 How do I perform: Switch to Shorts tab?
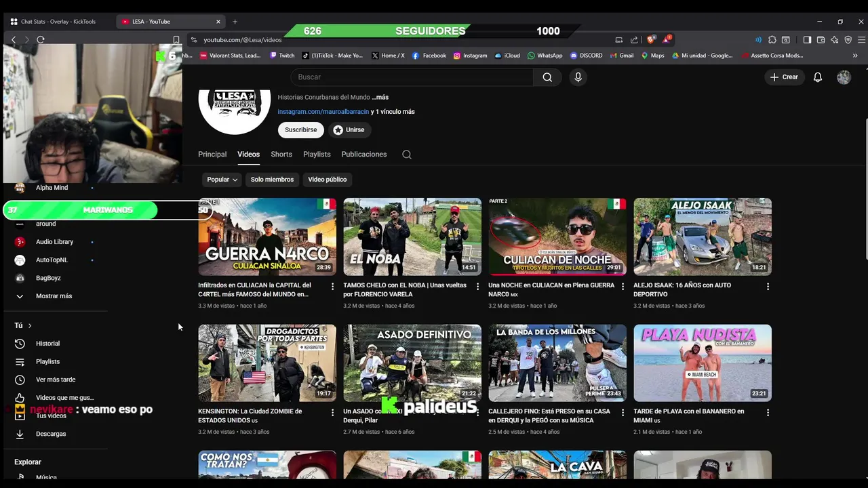(x=281, y=155)
